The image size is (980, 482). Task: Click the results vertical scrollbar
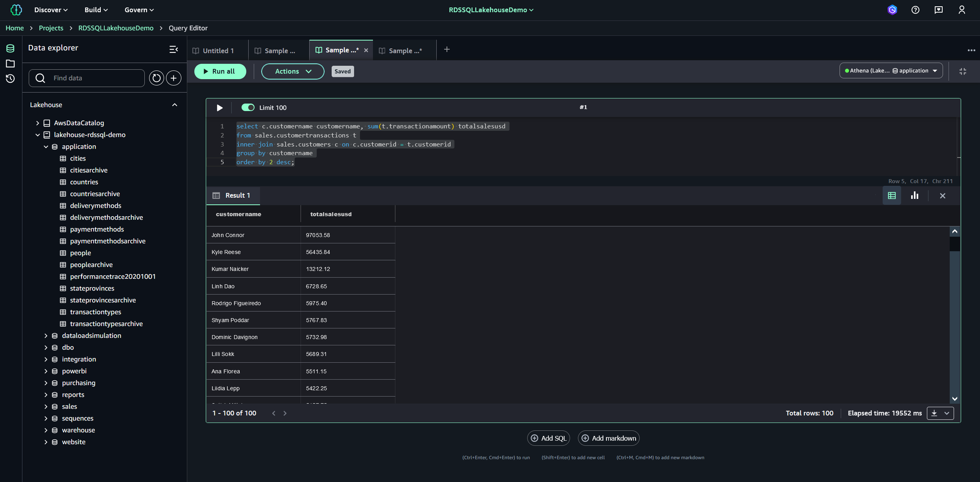(x=954, y=315)
